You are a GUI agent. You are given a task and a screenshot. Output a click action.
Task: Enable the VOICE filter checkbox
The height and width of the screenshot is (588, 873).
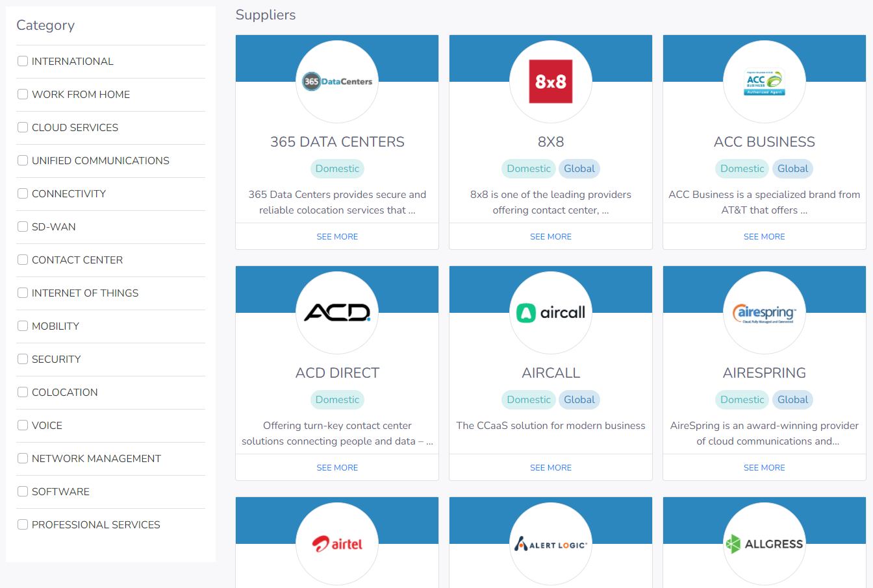[x=23, y=425]
